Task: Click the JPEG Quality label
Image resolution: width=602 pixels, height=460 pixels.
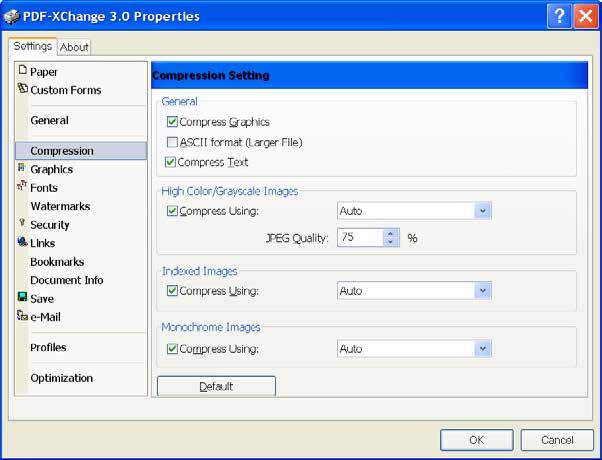Action: 297,238
